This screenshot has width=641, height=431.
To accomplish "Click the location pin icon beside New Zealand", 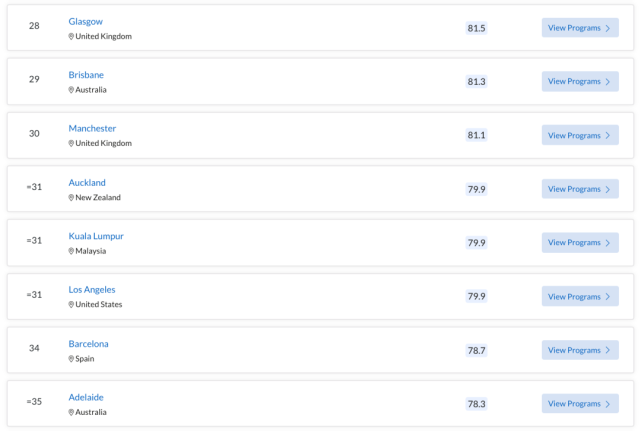I will pos(71,198).
